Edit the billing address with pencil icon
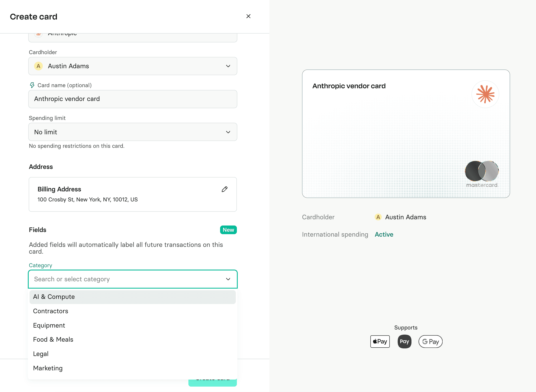Image resolution: width=536 pixels, height=392 pixels. coord(224,189)
